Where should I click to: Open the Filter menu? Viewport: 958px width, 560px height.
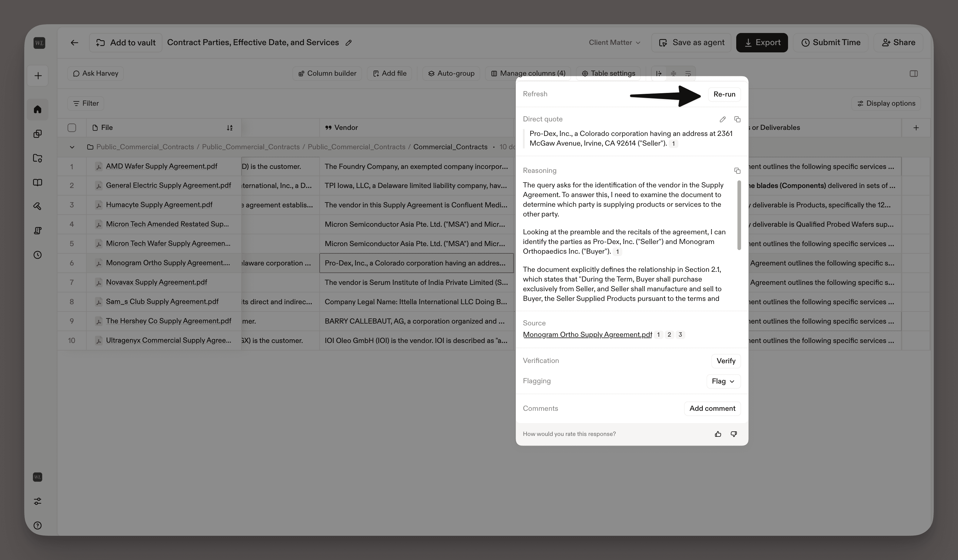[86, 103]
